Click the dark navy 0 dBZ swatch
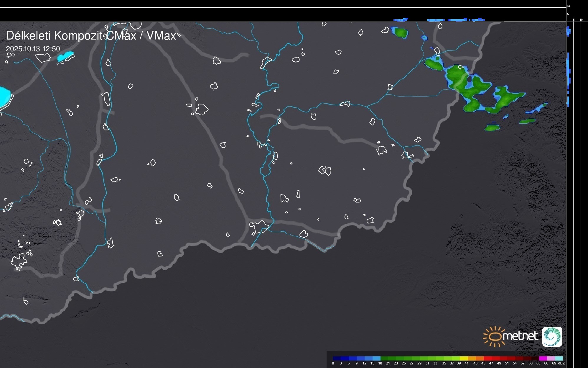The image size is (588, 368). tap(337, 359)
